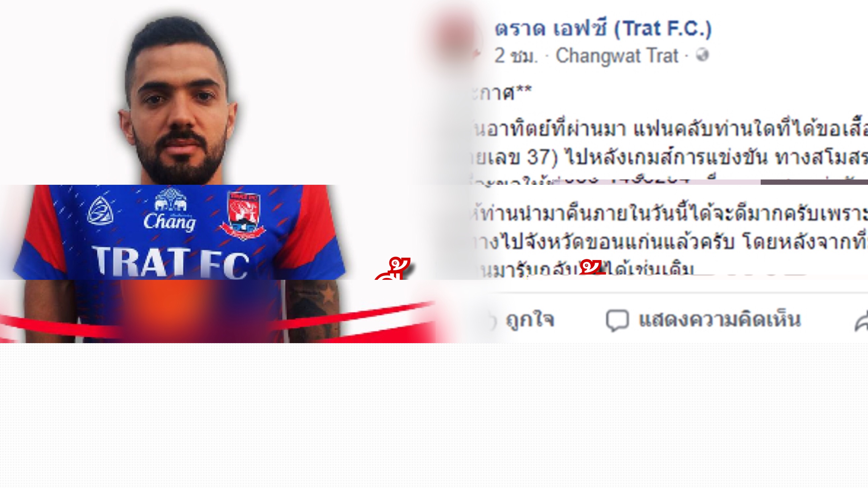868x488 pixels.
Task: Click the red Thai character beside the jersey
Action: [x=393, y=269]
